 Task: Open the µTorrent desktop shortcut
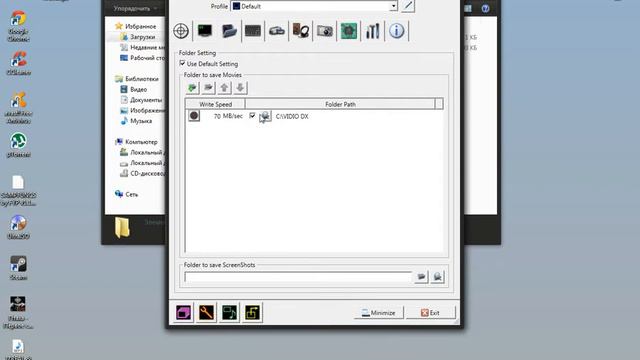point(18,145)
